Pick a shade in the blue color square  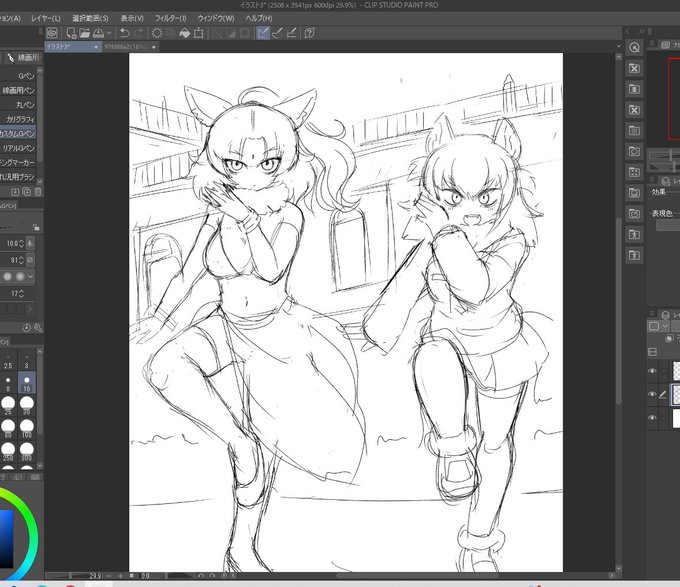[6, 538]
